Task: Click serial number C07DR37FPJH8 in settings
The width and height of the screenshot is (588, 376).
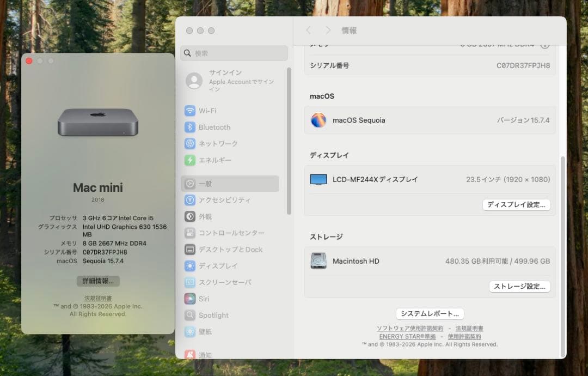Action: click(x=523, y=66)
